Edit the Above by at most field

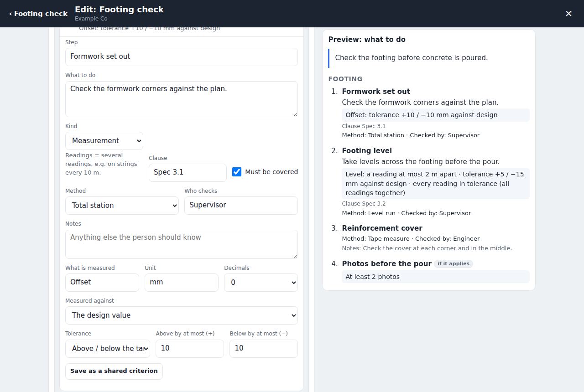pyautogui.click(x=190, y=349)
